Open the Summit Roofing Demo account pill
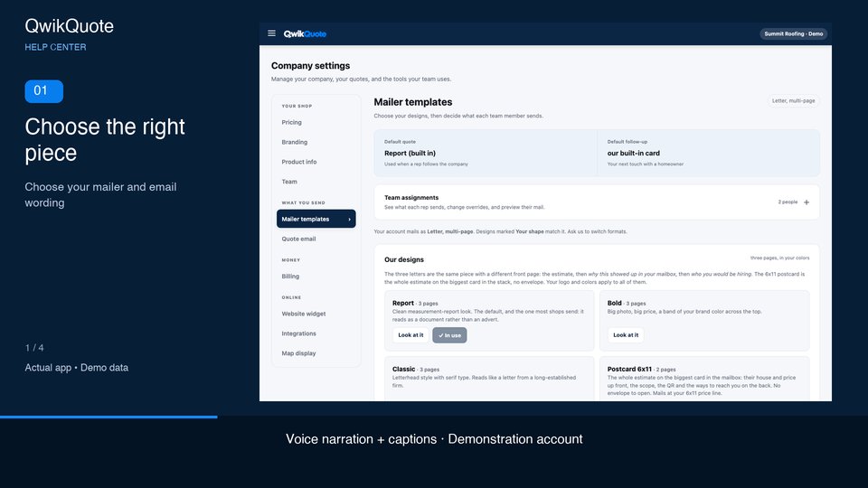The image size is (868, 488). tap(793, 33)
